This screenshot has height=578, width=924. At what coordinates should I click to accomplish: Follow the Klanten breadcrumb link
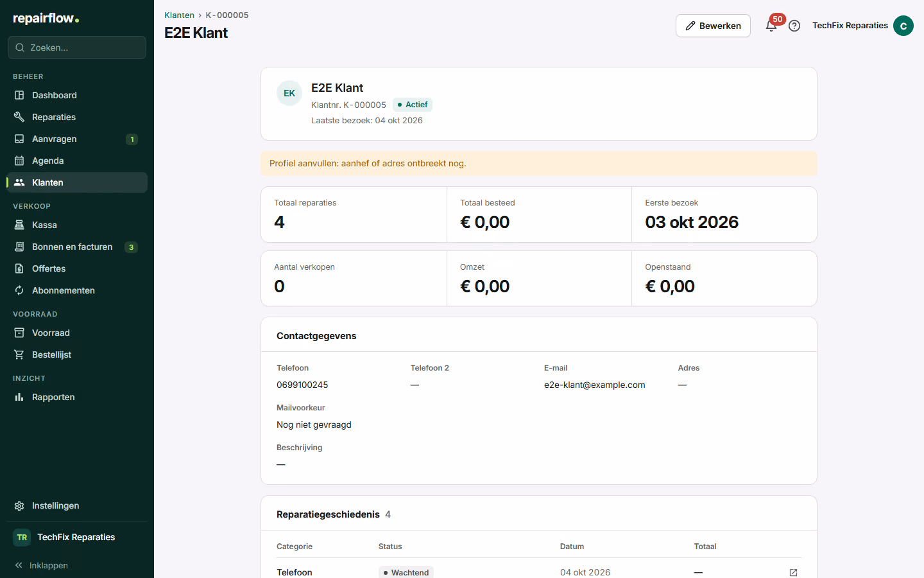pyautogui.click(x=179, y=15)
